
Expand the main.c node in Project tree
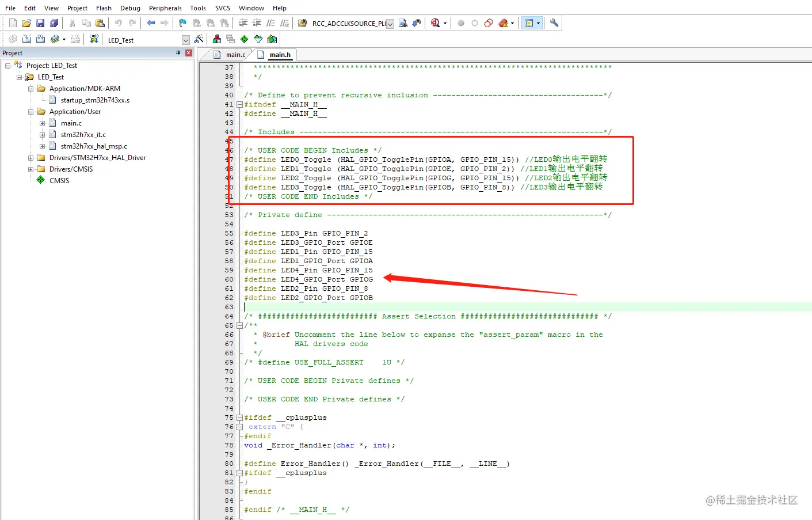point(42,123)
